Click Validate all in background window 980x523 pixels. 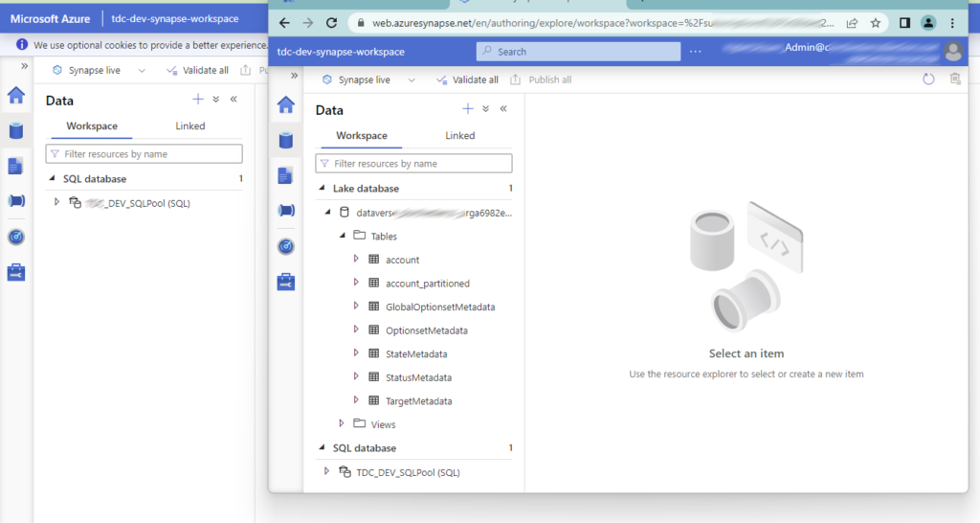pyautogui.click(x=197, y=71)
